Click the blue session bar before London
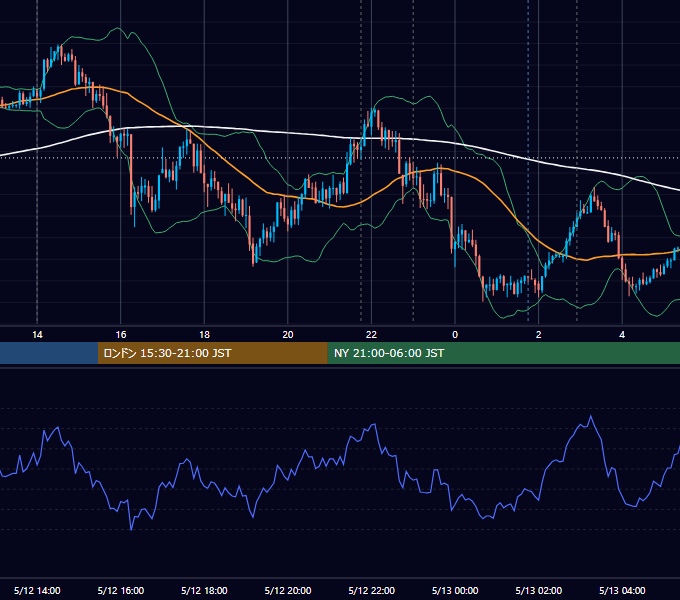680x600 pixels. pos(49,353)
